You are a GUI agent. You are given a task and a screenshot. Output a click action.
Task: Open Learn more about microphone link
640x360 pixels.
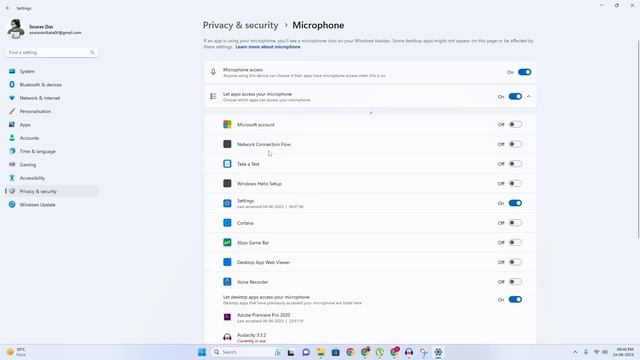pos(268,47)
